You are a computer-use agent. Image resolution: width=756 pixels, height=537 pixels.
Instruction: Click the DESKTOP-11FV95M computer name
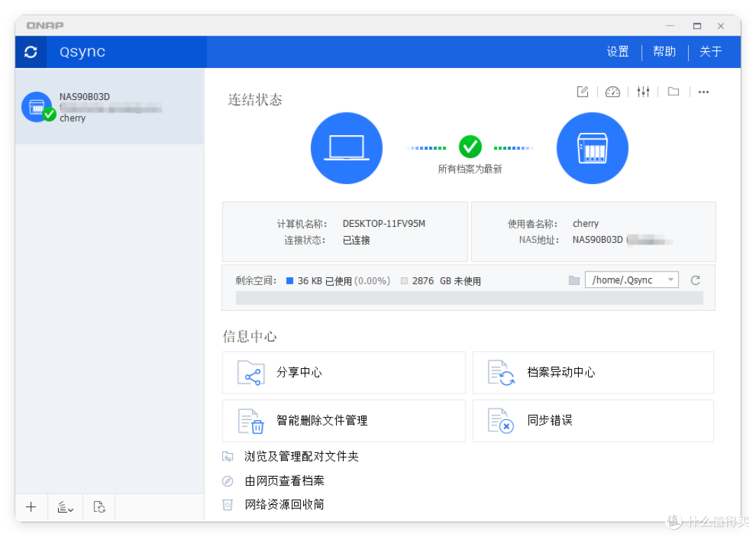[x=384, y=223]
